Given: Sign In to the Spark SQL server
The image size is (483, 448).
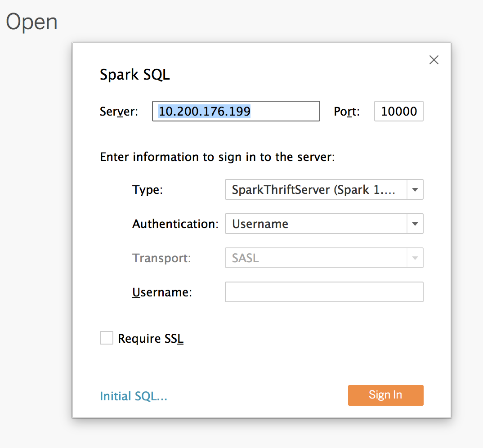Looking at the screenshot, I should tap(385, 395).
